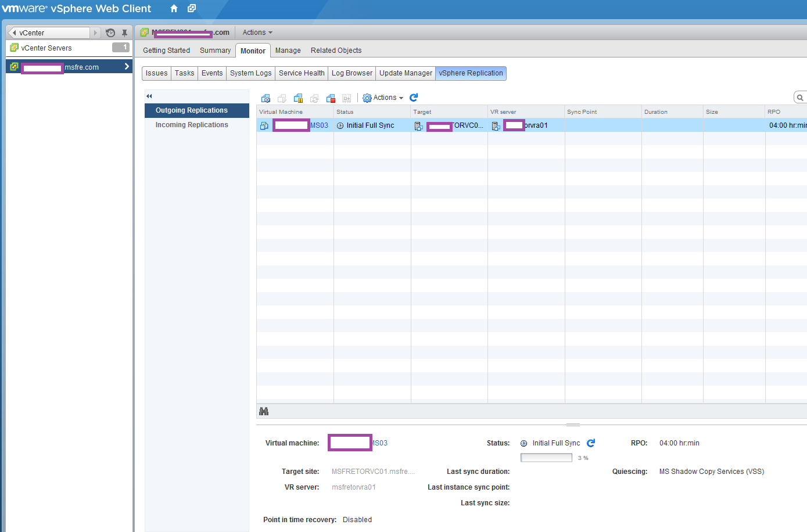Image resolution: width=807 pixels, height=532 pixels.
Task: Collapse the replications side panel
Action: click(x=149, y=96)
